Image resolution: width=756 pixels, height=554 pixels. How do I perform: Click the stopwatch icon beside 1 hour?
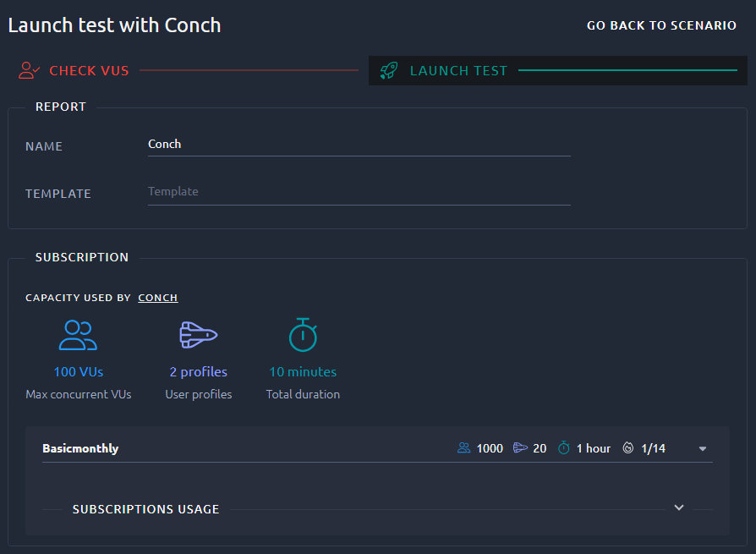[564, 448]
